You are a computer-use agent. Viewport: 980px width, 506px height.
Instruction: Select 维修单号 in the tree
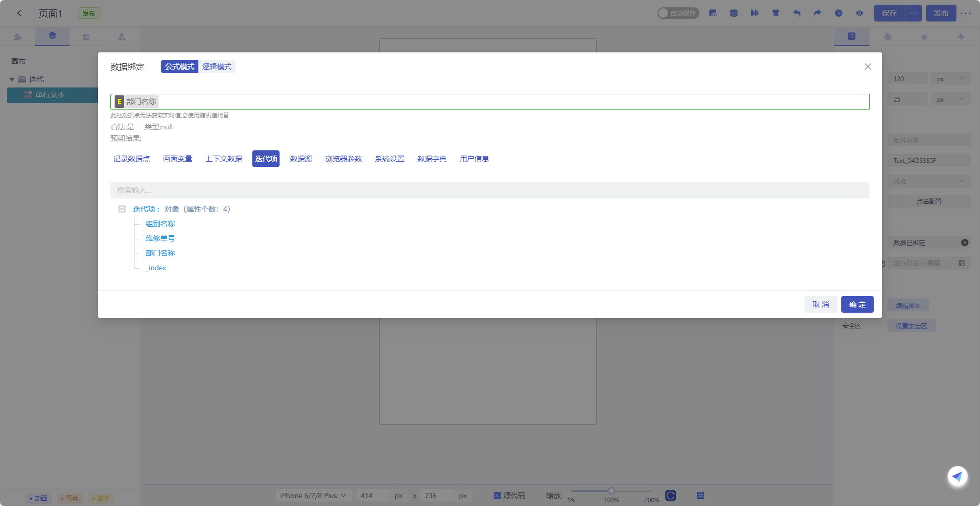[160, 238]
